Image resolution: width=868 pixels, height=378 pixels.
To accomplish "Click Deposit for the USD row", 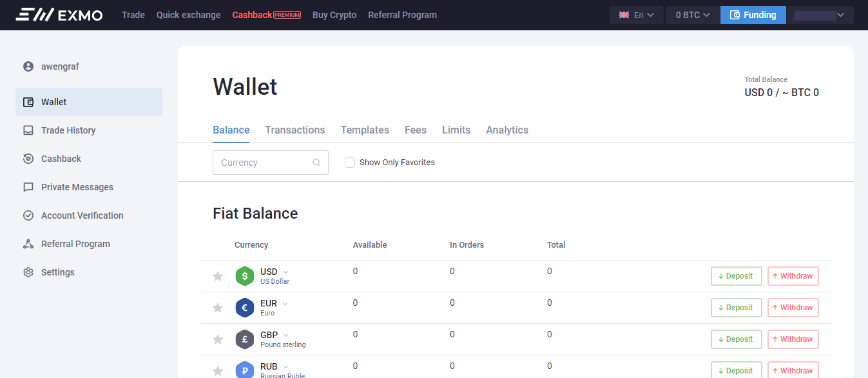I will 736,276.
